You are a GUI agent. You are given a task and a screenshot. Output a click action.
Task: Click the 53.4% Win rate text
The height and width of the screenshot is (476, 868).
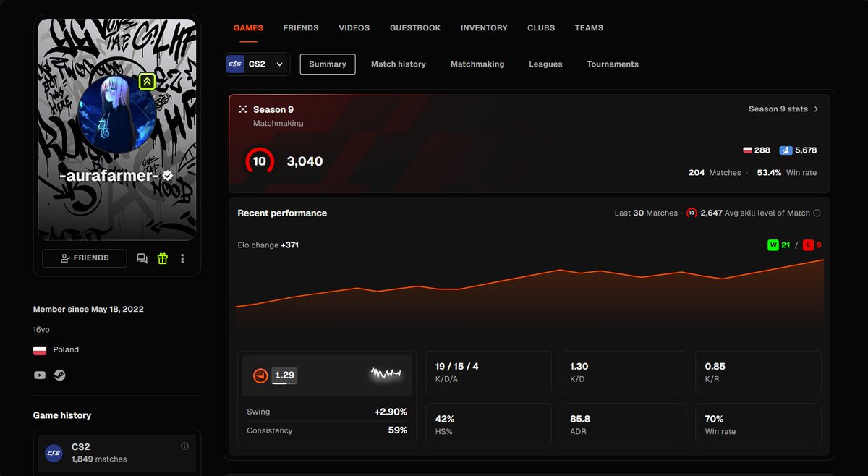point(787,173)
